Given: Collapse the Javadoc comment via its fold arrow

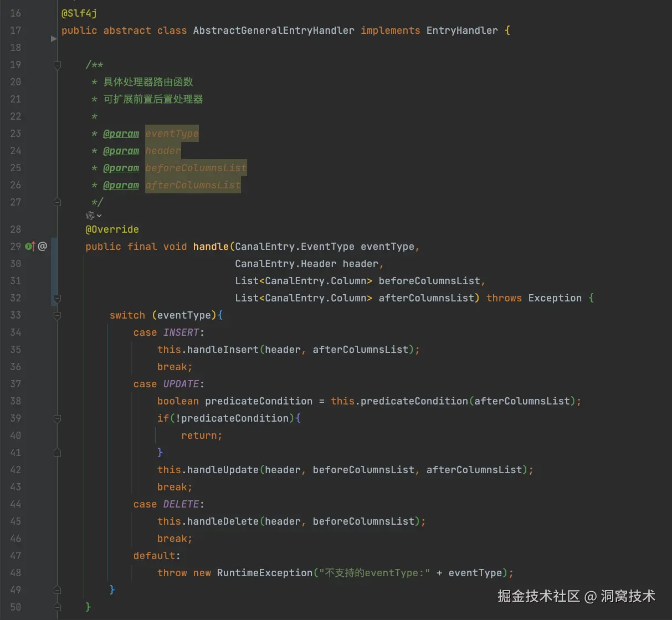Looking at the screenshot, I should tap(57, 65).
